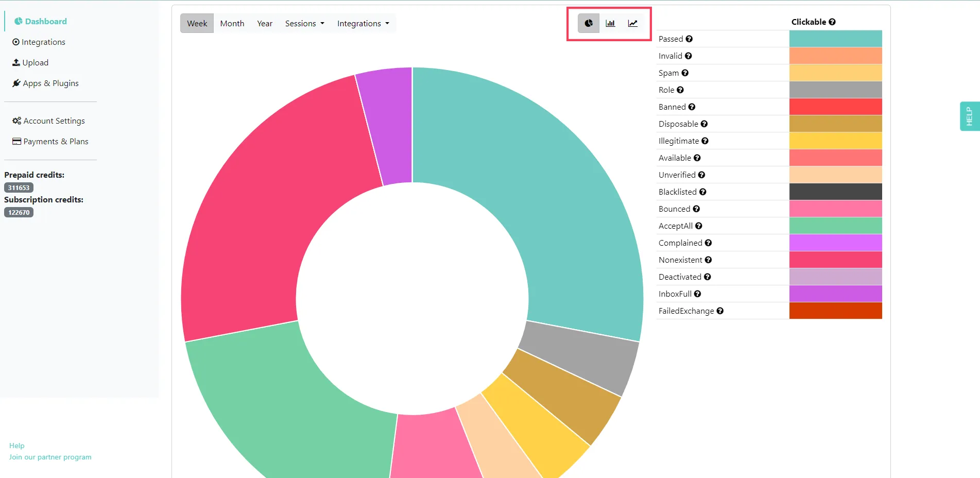The width and height of the screenshot is (980, 478).
Task: Click question mark icon beside Complained
Action: pyautogui.click(x=708, y=243)
